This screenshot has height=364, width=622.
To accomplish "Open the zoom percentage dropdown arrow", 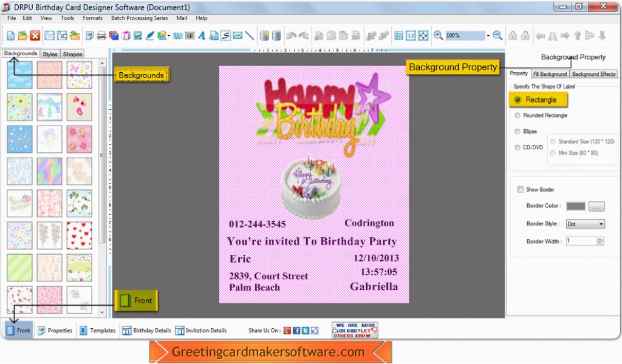I will click(488, 36).
